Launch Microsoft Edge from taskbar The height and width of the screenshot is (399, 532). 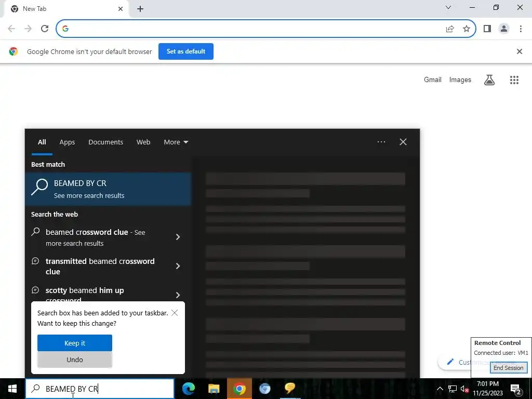tap(188, 389)
